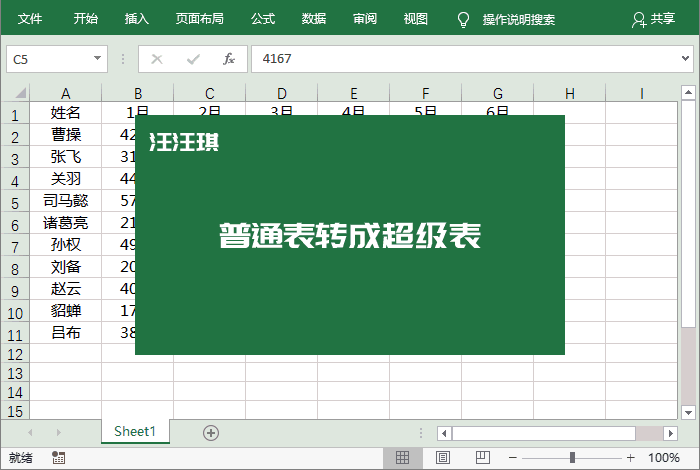Click horizontal scrollbar right arrow
Viewport: 700px width, 470px height.
point(670,433)
